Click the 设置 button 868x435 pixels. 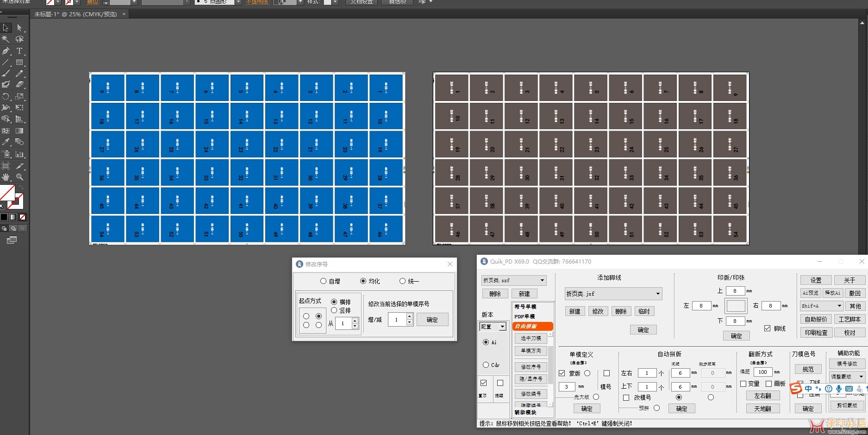(816, 280)
